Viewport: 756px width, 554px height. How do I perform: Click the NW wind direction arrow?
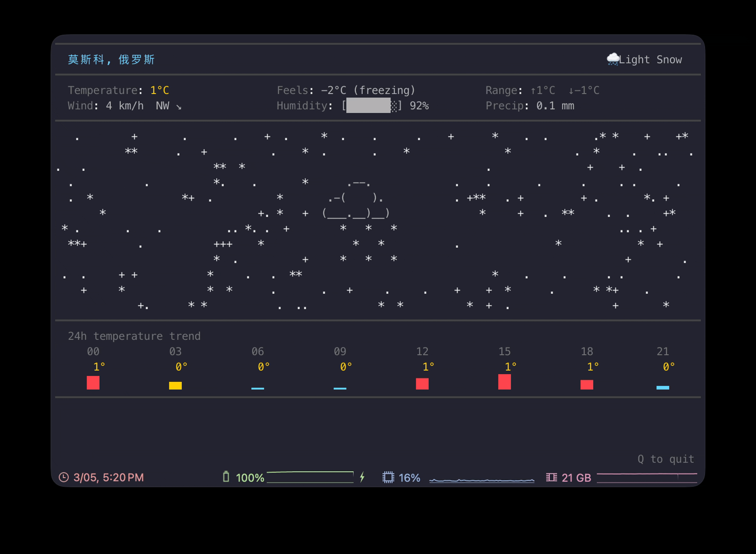[x=179, y=107]
